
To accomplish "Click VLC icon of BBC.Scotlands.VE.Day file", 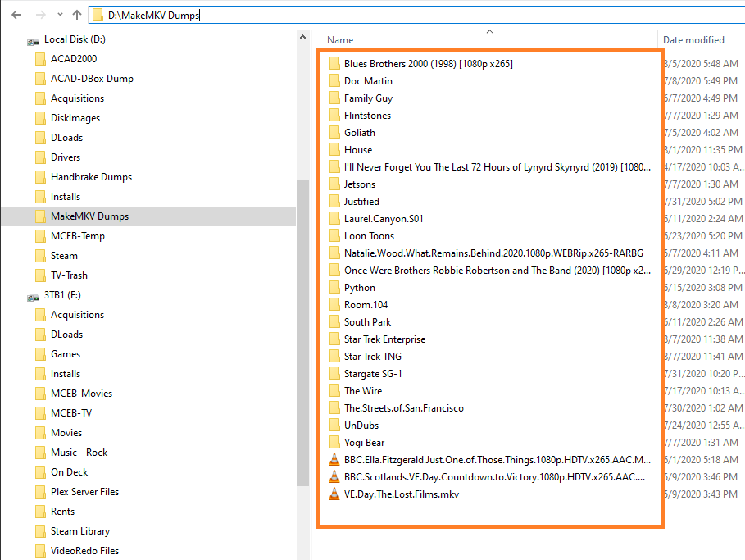I will click(334, 477).
